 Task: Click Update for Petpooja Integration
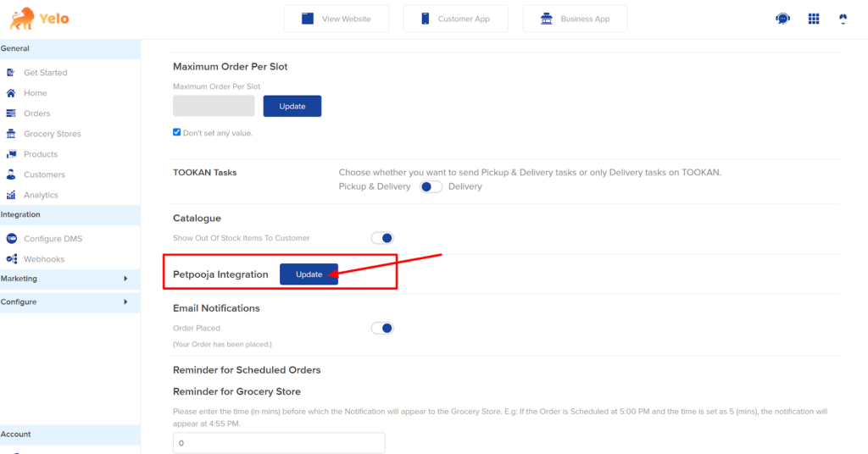pos(309,274)
